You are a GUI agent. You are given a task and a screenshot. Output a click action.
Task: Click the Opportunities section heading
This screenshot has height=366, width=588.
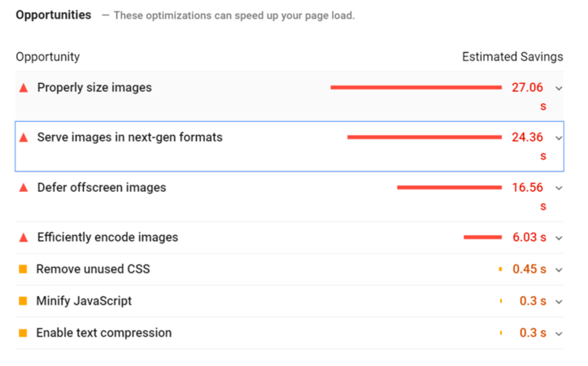coord(53,15)
